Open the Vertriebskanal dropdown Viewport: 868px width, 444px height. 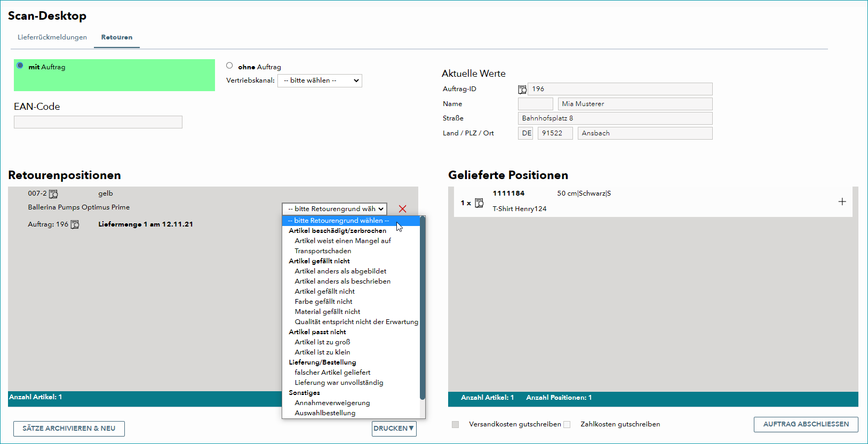[x=320, y=80]
